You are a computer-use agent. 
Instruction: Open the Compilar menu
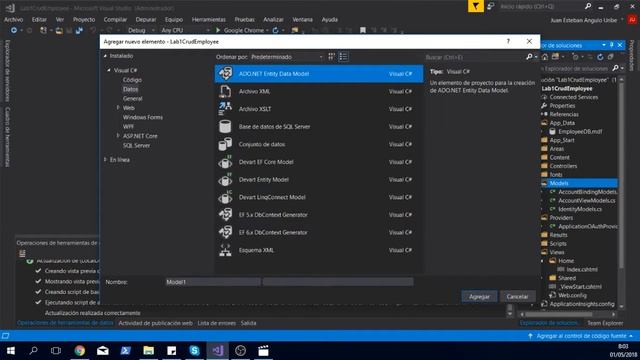[x=115, y=20]
